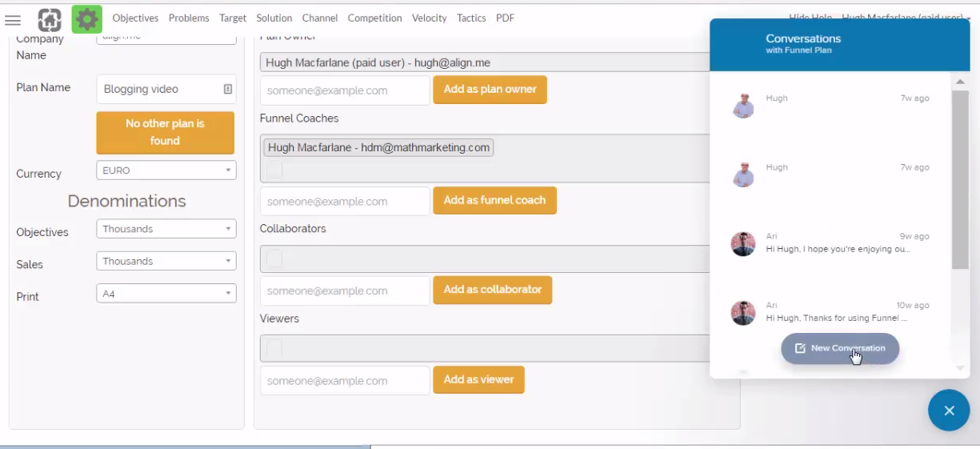Viewport: 980px width, 449px height.
Task: Expand the Objectives denomination dropdown
Action: click(166, 229)
